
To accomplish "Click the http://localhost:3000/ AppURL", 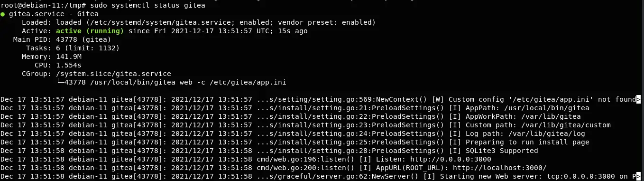I will [x=499, y=168].
